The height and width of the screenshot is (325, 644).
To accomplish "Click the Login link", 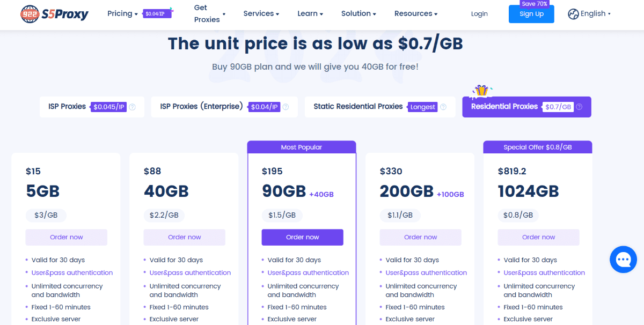I will click(479, 14).
